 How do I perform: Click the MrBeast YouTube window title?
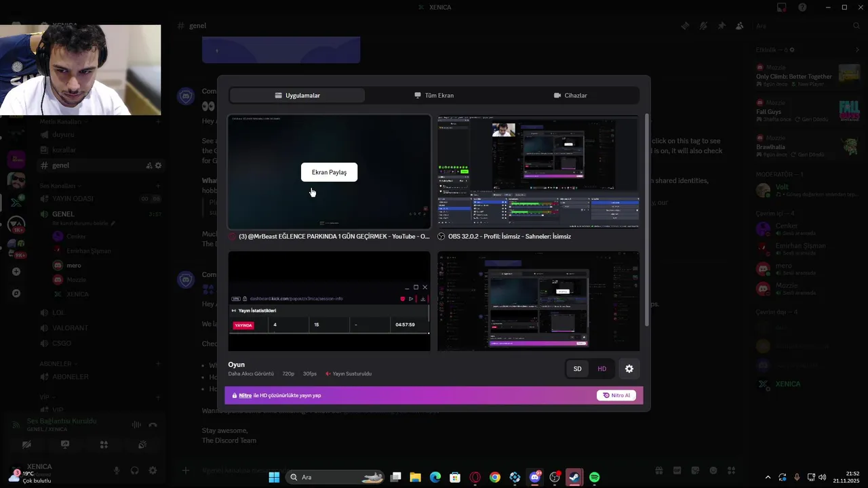(x=334, y=237)
